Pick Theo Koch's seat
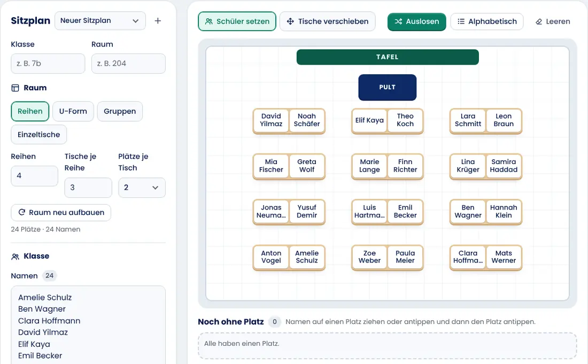Screen dimensions: 588x364 pyautogui.click(x=405, y=120)
